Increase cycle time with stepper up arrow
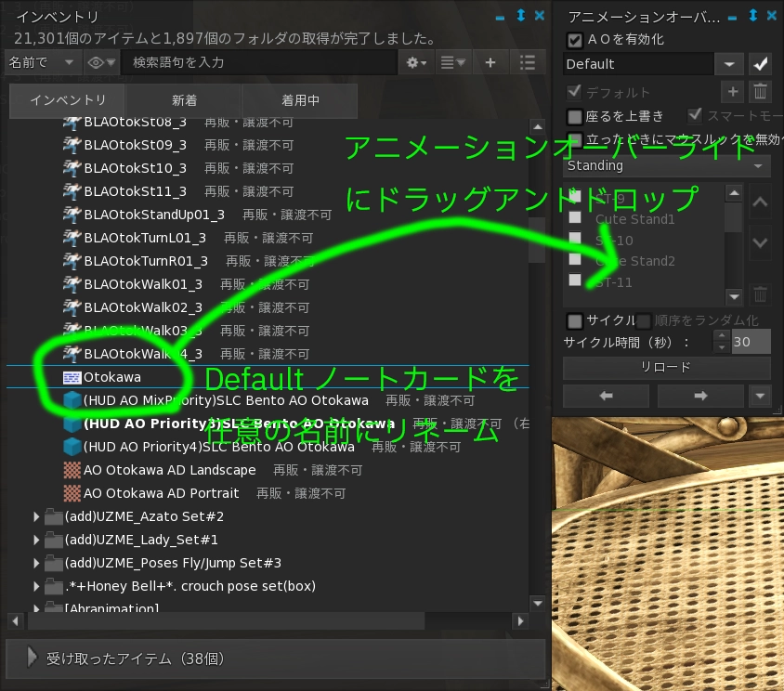Viewport: 784px width, 691px height. click(x=722, y=335)
